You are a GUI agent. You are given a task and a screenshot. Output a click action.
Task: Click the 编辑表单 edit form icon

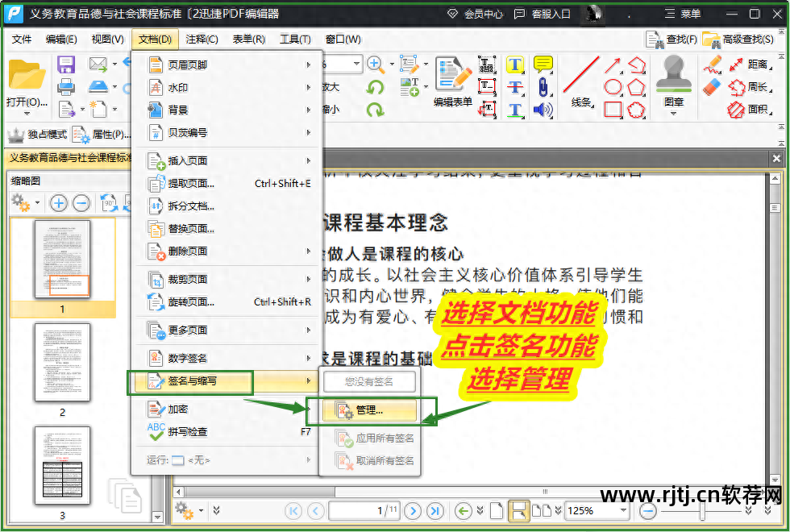click(x=452, y=74)
